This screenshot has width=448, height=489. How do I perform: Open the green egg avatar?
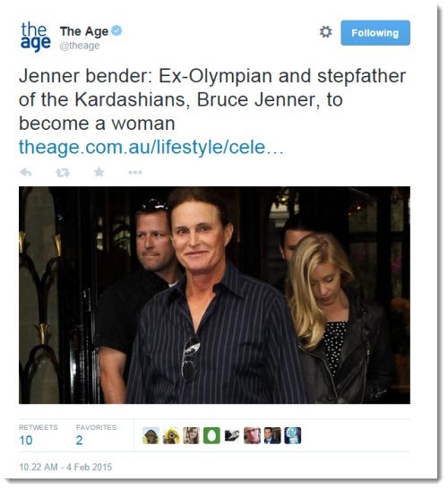[x=211, y=435]
